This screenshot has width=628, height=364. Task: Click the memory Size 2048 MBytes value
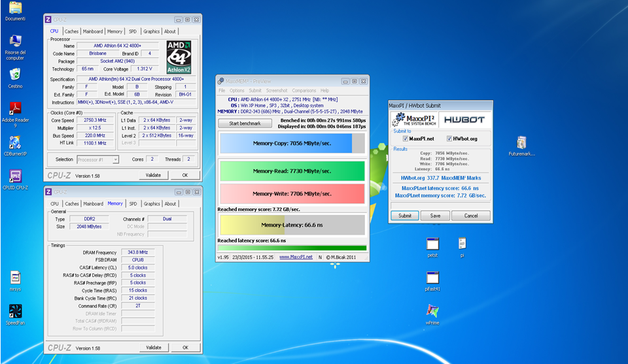89,226
